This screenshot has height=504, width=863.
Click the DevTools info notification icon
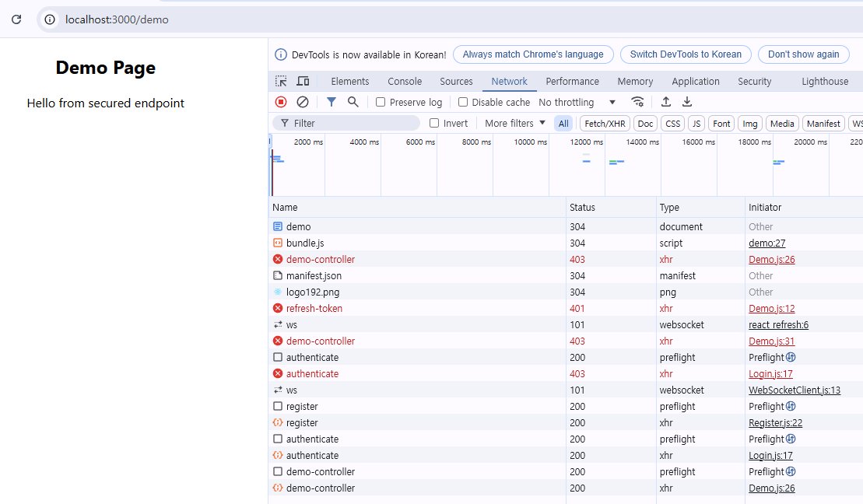[x=281, y=54]
